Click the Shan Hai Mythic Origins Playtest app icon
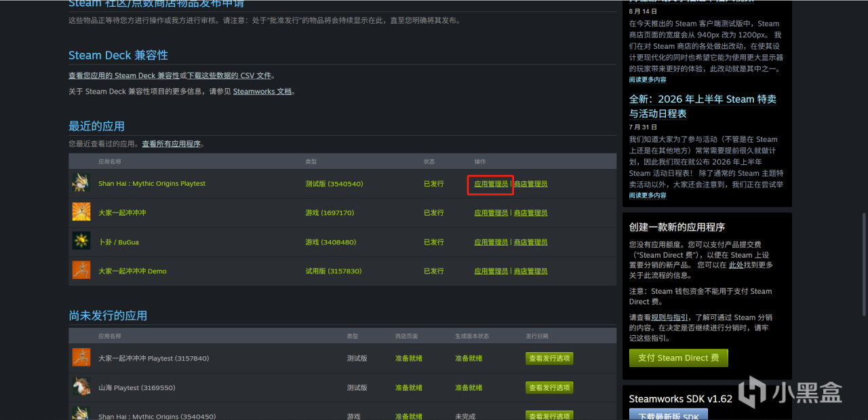 click(81, 183)
